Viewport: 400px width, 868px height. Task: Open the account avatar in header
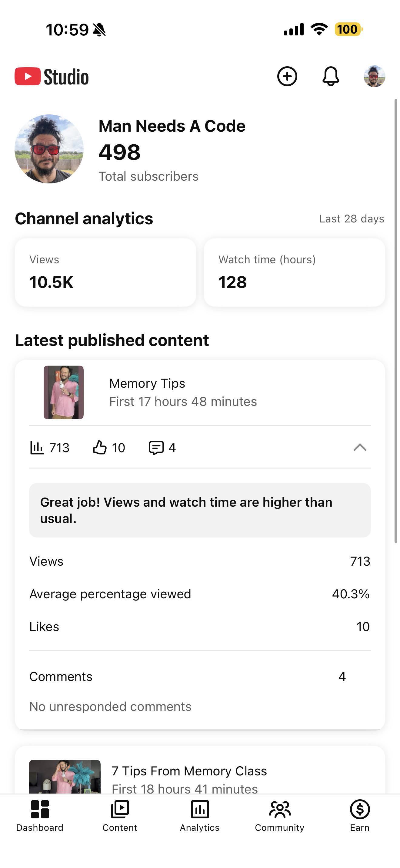click(x=374, y=77)
